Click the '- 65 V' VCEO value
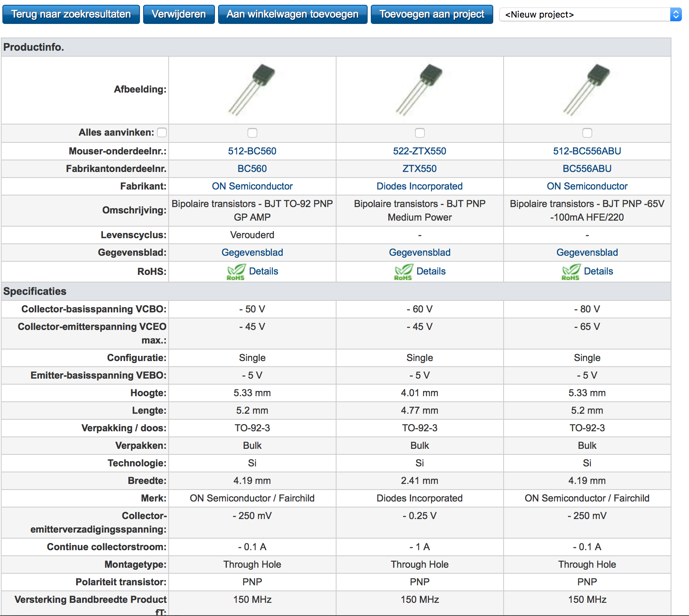This screenshot has height=616, width=689. (587, 327)
